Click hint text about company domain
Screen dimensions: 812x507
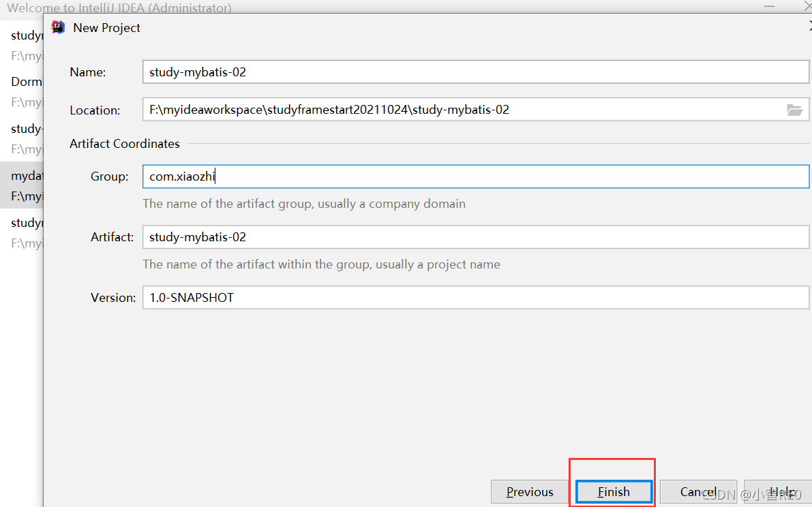(304, 203)
